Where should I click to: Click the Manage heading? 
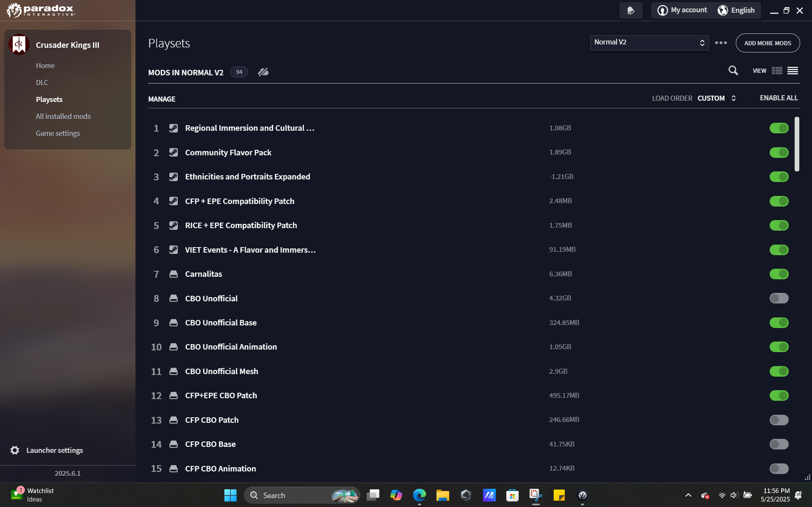click(162, 99)
